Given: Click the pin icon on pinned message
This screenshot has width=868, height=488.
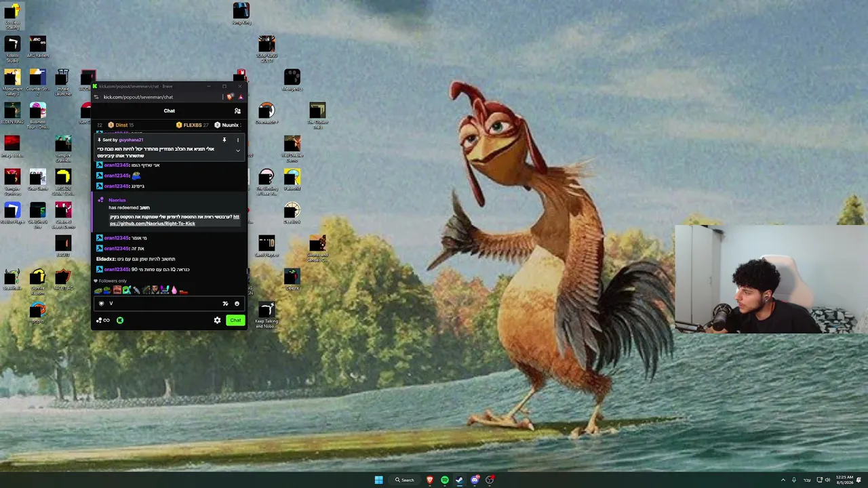Looking at the screenshot, I should coord(224,140).
